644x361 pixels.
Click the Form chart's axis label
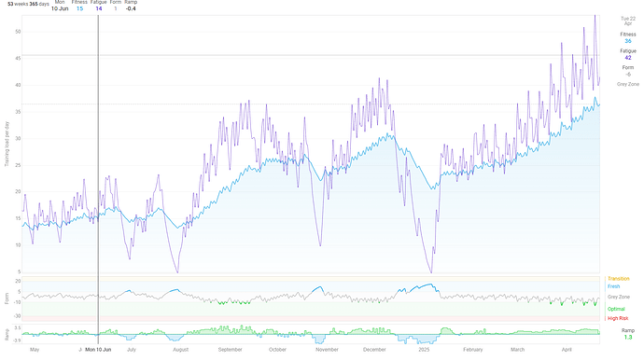tap(7, 299)
